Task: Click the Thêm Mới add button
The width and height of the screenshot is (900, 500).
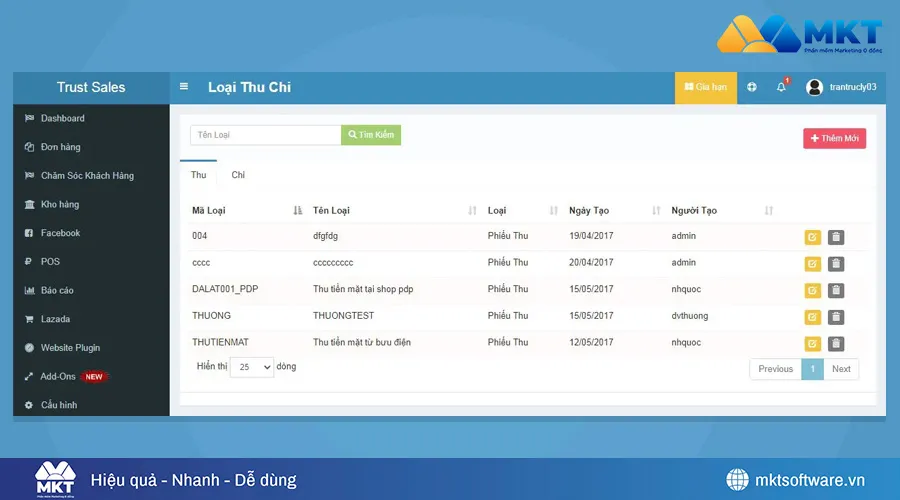Action: (835, 138)
